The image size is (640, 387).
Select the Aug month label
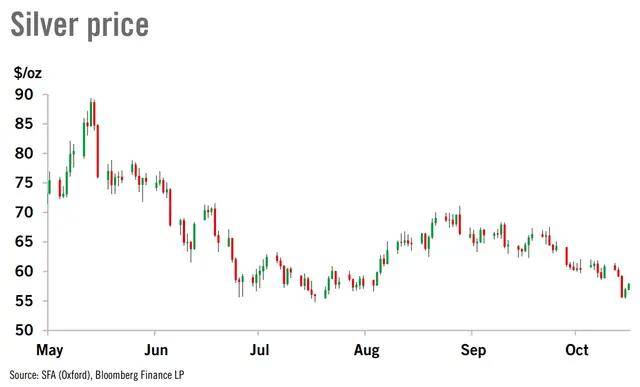click(x=366, y=351)
